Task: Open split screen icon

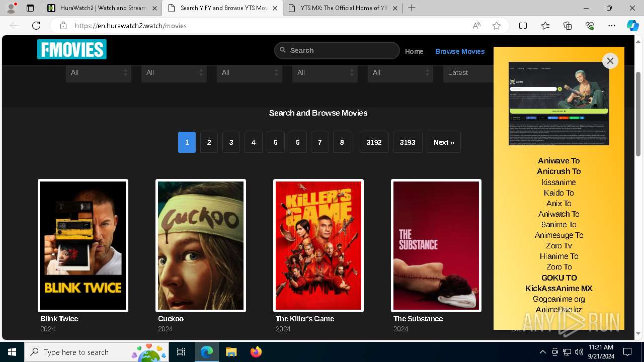Action: pyautogui.click(x=523, y=26)
